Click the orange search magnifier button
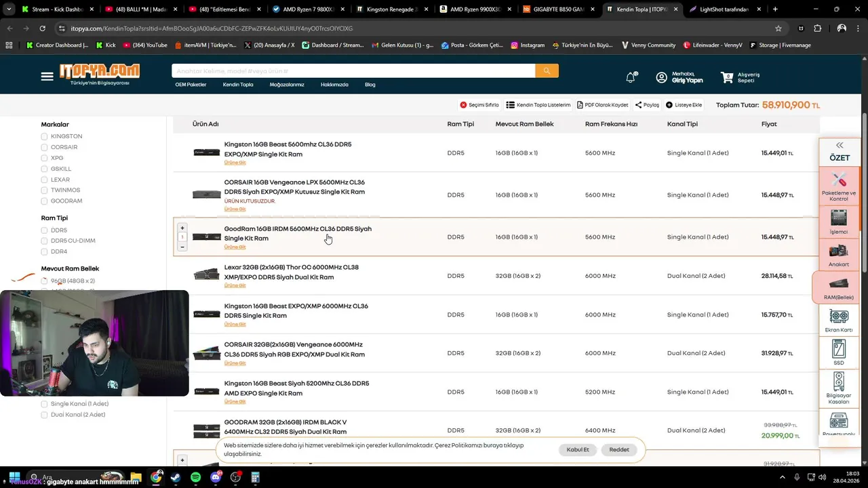868x488 pixels. point(547,71)
